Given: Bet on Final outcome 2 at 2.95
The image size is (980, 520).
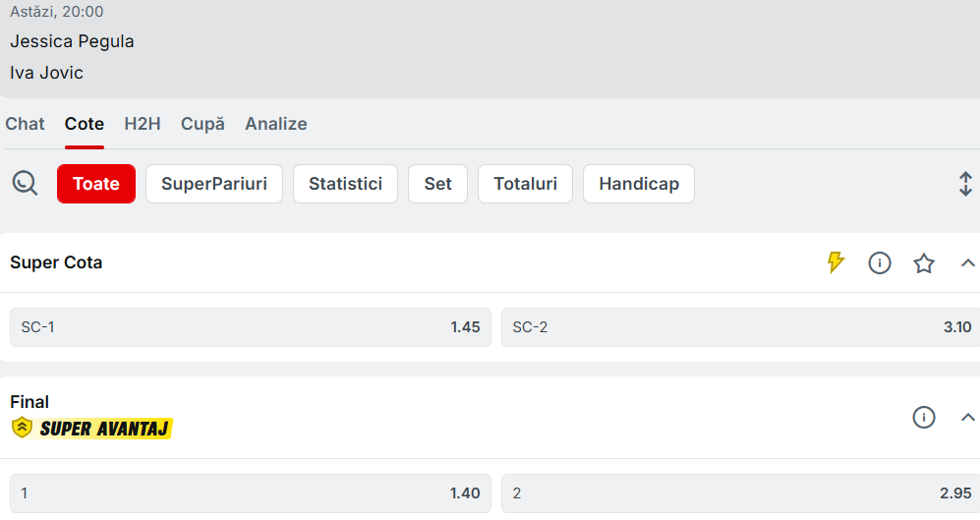Looking at the screenshot, I should pyautogui.click(x=740, y=493).
